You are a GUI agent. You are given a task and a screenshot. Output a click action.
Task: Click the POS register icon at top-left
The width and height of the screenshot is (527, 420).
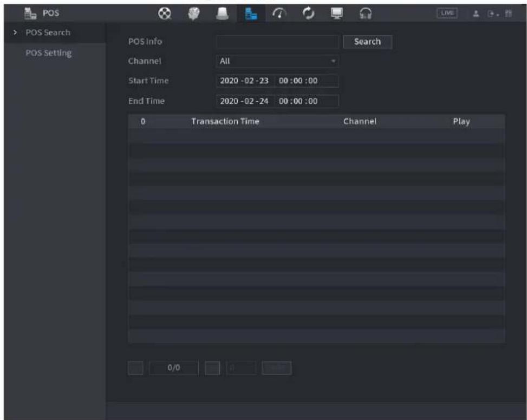pos(30,14)
